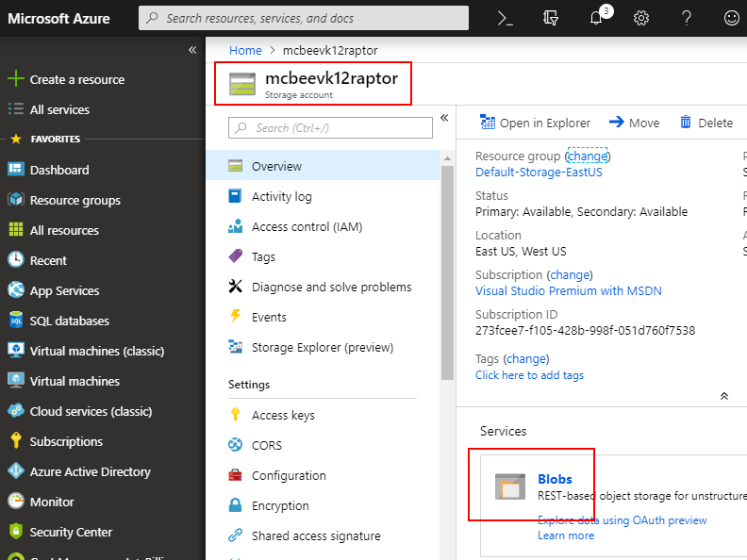Click the All resources grid icon

tap(16, 229)
